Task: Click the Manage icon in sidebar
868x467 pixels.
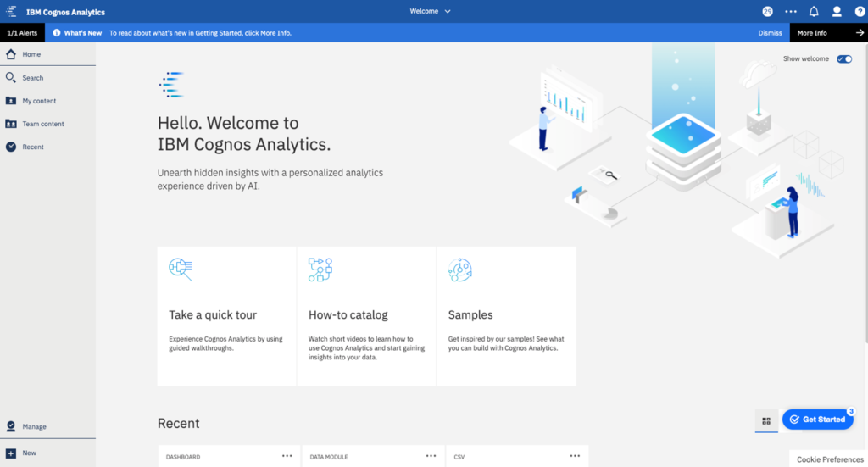Action: (x=11, y=426)
